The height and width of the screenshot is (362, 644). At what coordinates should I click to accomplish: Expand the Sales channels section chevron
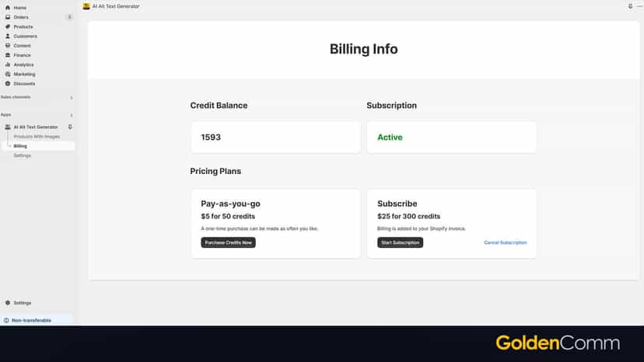pos(72,97)
